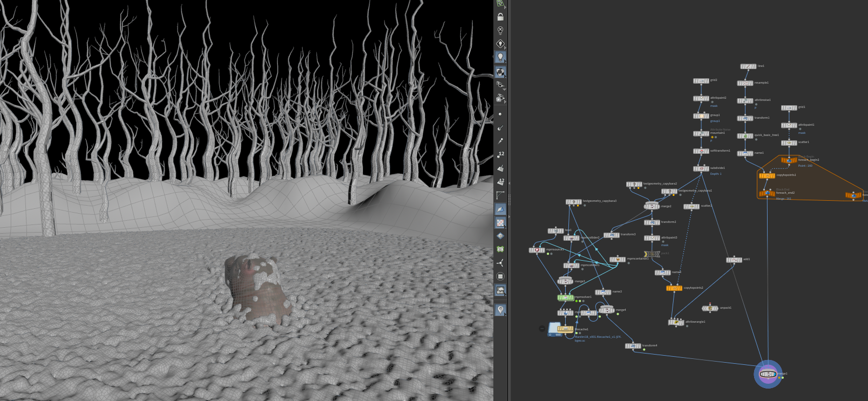The height and width of the screenshot is (401, 868).
Task: Select the green mpmsolver1 node
Action: 565,297
